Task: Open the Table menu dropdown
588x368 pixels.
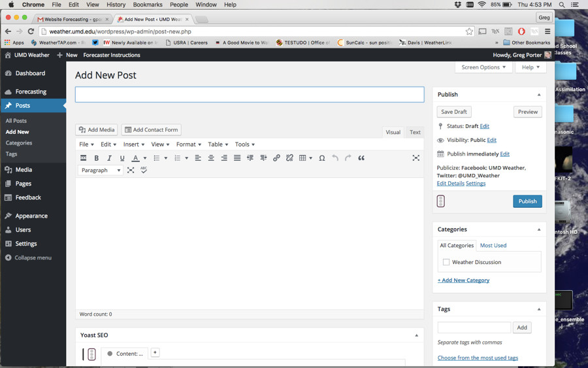Action: [218, 144]
